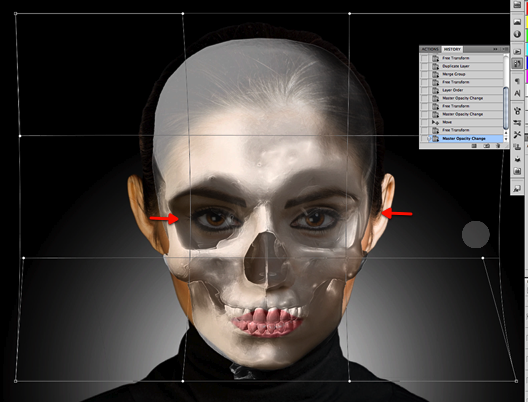This screenshot has width=528, height=402.
Task: Set history brush source for Merge Group
Action: coord(425,74)
